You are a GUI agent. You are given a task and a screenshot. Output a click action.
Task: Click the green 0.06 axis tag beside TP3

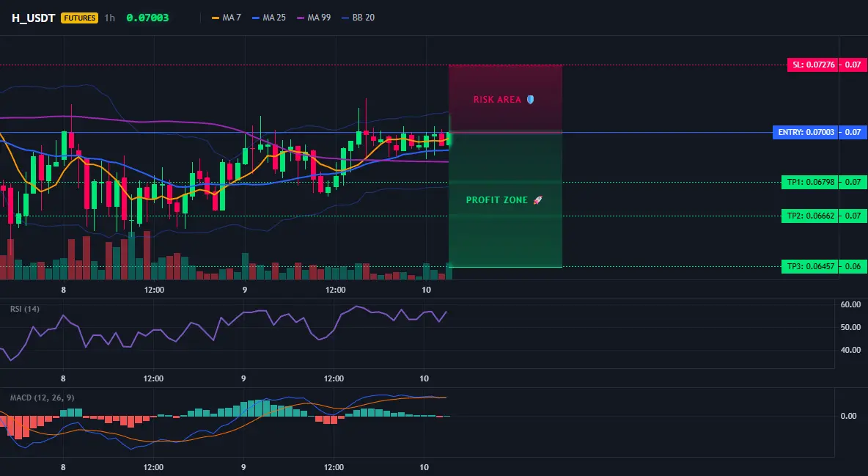(x=853, y=266)
